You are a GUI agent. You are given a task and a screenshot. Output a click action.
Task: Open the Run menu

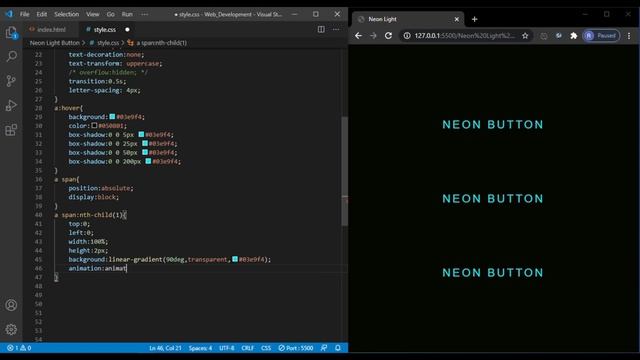[127, 14]
